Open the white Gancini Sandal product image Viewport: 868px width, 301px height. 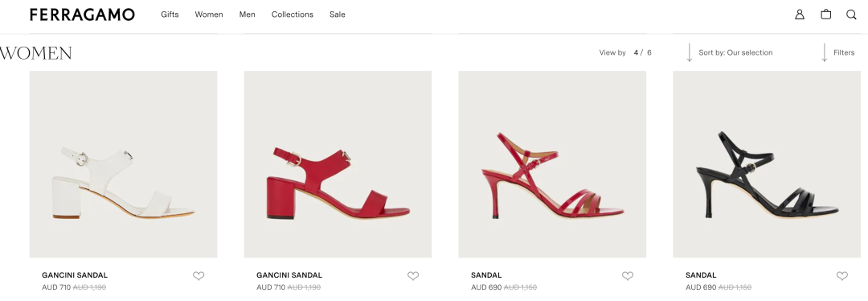pyautogui.click(x=124, y=164)
